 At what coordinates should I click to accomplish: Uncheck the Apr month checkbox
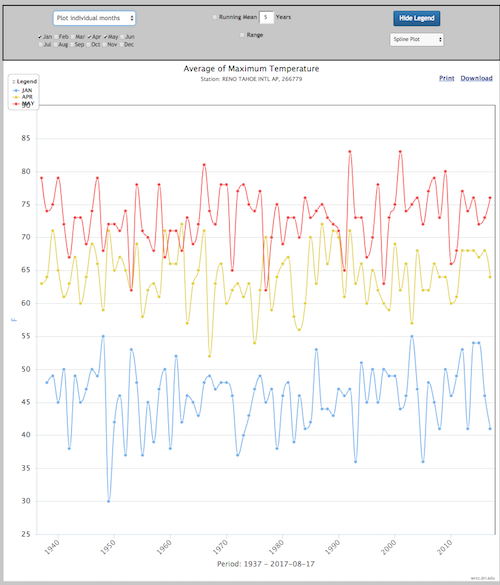[90, 37]
